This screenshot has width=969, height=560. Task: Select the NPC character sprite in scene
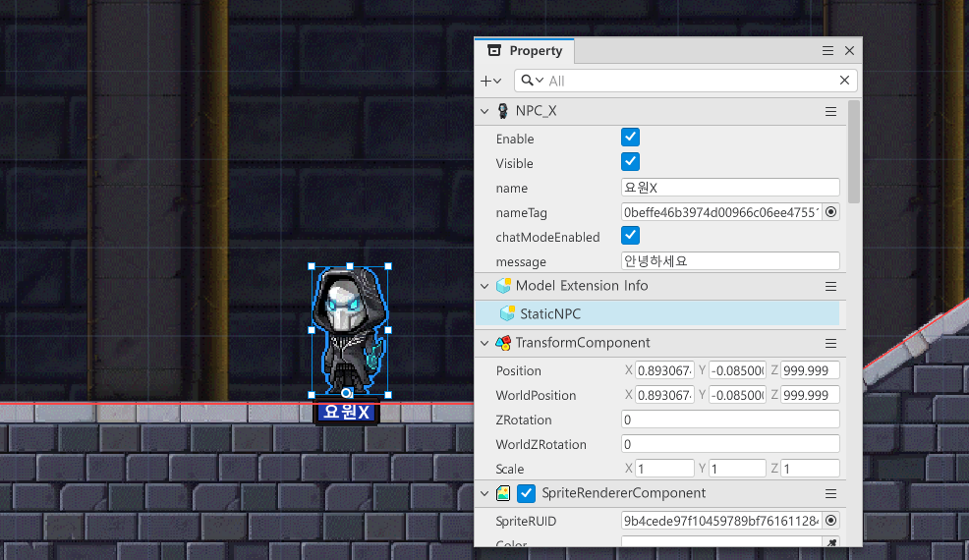pos(349,329)
